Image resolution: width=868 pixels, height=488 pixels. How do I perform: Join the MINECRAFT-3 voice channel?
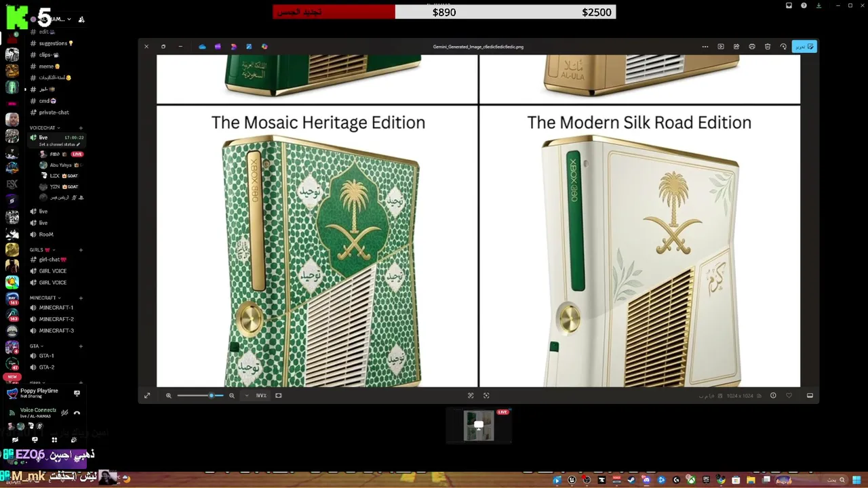tap(56, 331)
